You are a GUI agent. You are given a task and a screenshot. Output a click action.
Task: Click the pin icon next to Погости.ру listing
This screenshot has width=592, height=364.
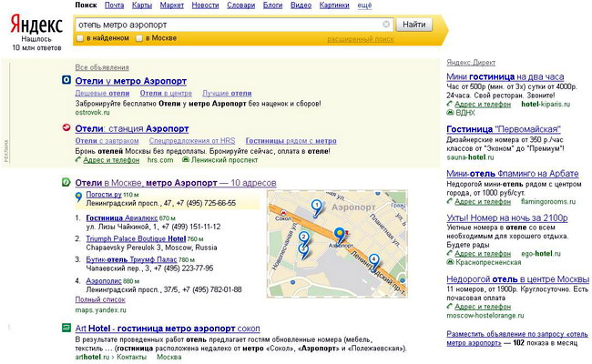(78, 197)
